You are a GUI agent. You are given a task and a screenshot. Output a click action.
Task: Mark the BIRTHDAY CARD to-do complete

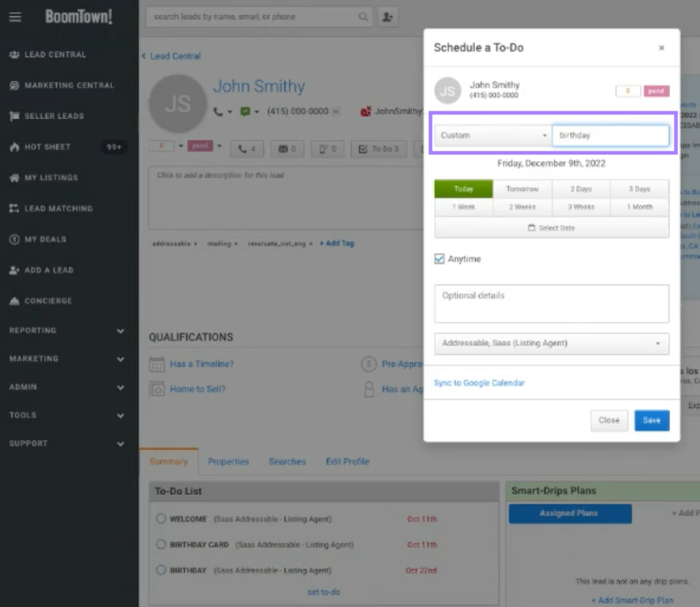coord(161,544)
